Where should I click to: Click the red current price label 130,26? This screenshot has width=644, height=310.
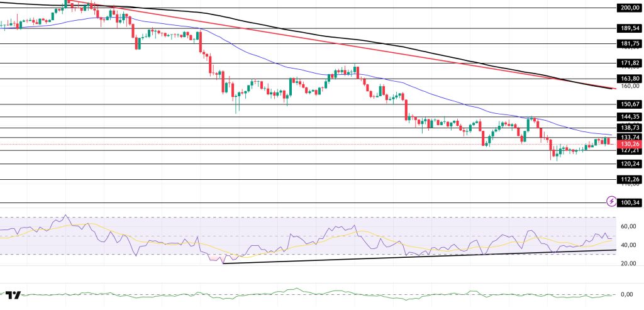click(x=629, y=144)
